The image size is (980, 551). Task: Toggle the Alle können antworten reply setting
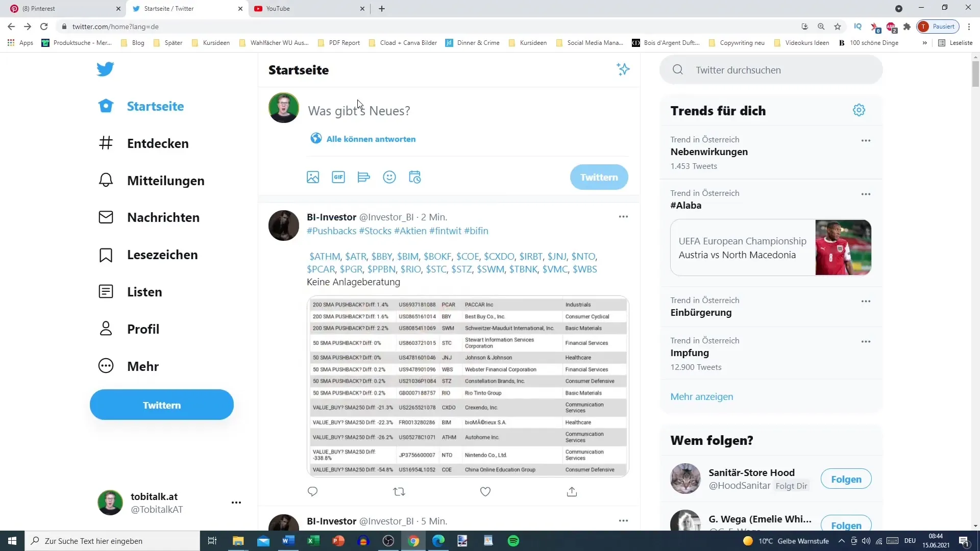[363, 139]
